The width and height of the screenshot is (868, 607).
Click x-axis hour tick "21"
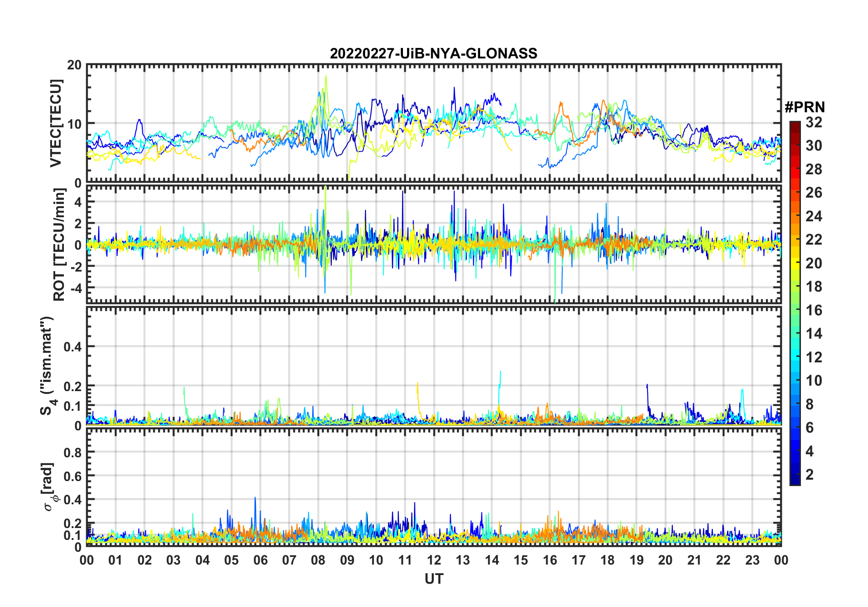point(694,560)
